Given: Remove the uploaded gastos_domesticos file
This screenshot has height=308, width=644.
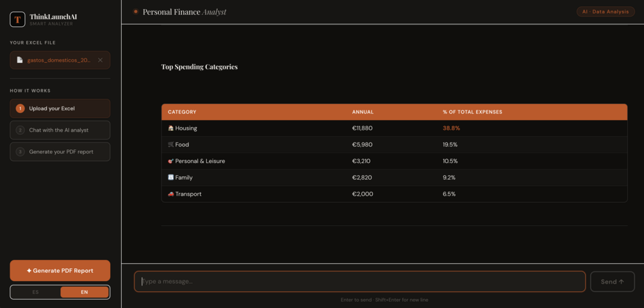Looking at the screenshot, I should tap(100, 60).
